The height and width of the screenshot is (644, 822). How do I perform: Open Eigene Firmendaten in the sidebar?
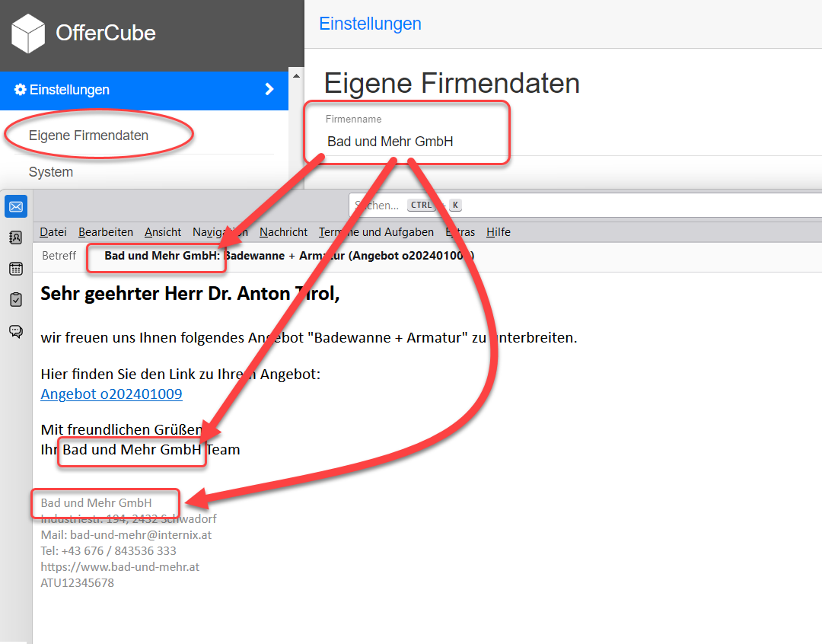tap(88, 135)
